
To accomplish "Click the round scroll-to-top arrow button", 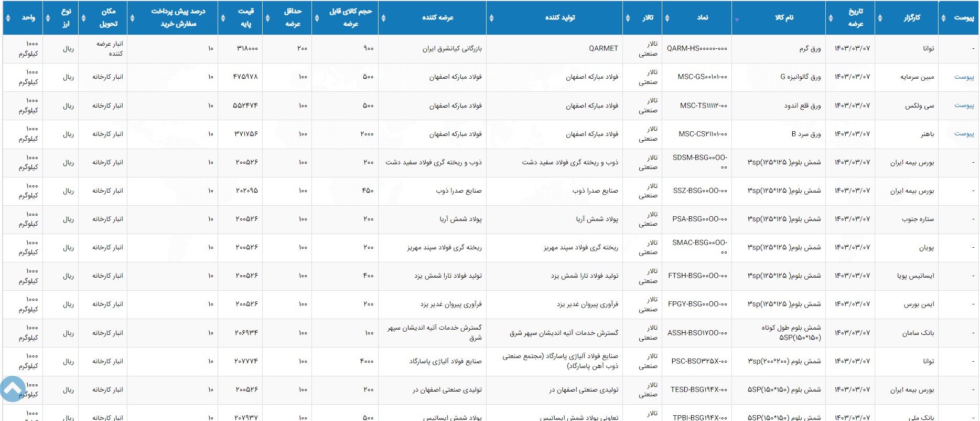I will pyautogui.click(x=13, y=389).
